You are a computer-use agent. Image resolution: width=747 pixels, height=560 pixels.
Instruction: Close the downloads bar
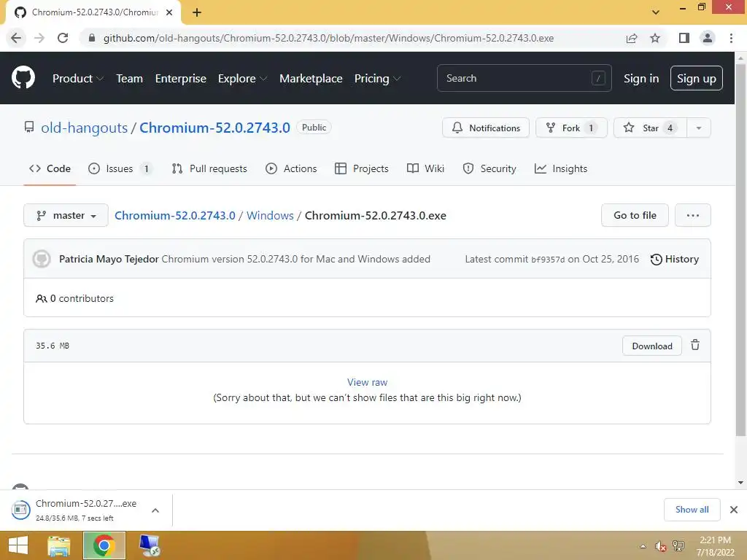tap(734, 510)
